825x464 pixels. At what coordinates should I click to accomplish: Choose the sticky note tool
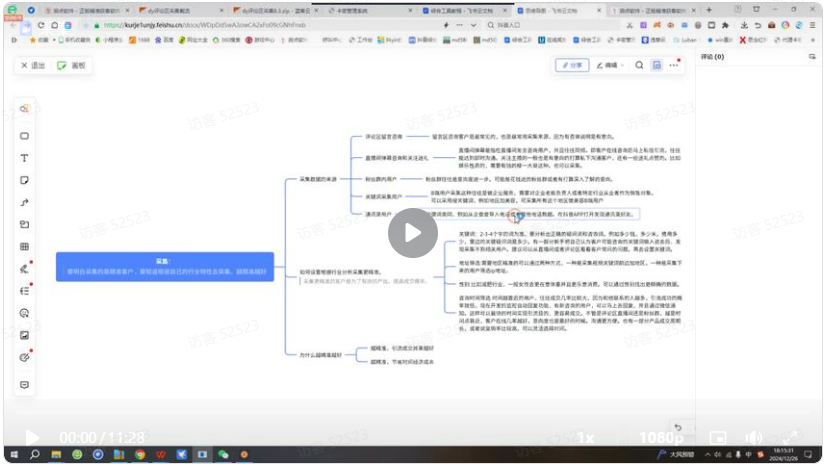pyautogui.click(x=25, y=180)
